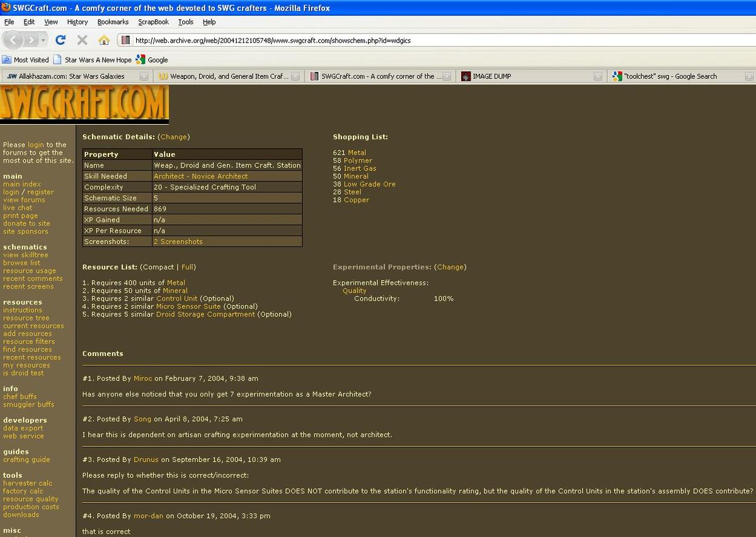Screen dimensions: 756x537
Task: Open the Bookmarks menu
Action: 113,21
